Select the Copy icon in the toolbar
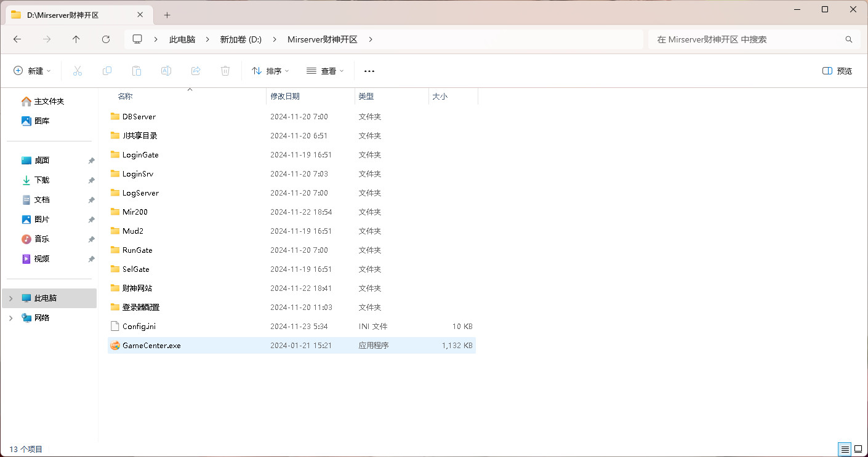 107,71
